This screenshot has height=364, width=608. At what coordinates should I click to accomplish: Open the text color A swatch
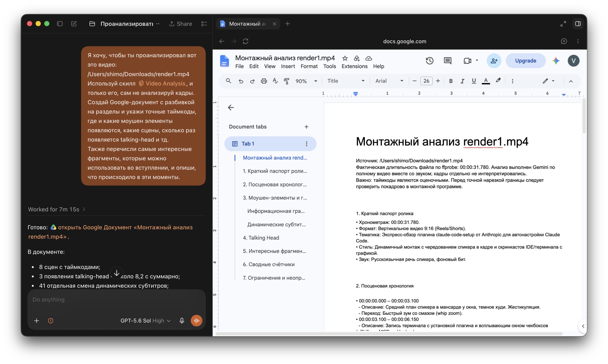486,81
